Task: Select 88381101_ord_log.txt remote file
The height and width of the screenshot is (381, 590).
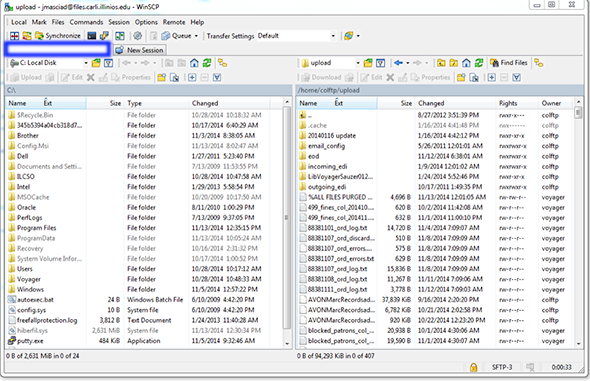Action: click(x=337, y=228)
